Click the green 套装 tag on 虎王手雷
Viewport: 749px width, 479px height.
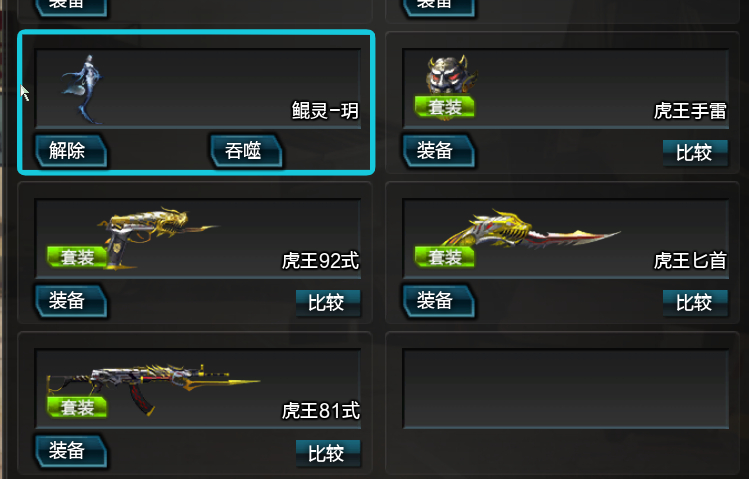[x=445, y=106]
